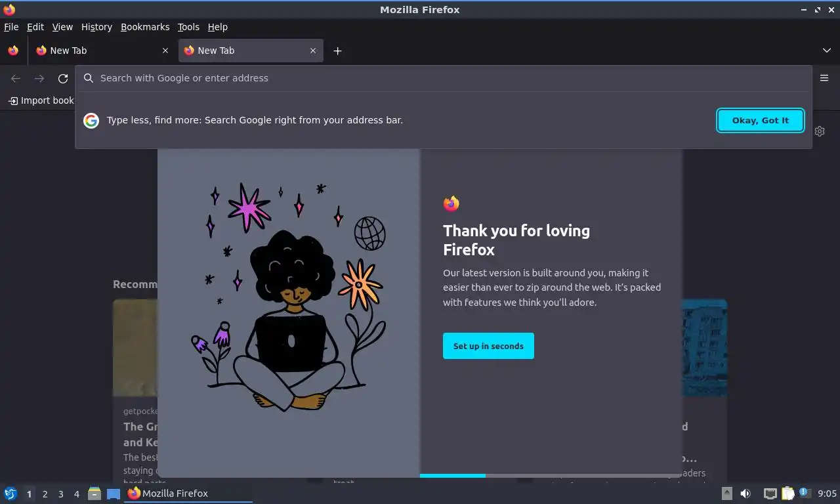Image resolution: width=840 pixels, height=504 pixels.
Task: Open the File menu
Action: 11,27
